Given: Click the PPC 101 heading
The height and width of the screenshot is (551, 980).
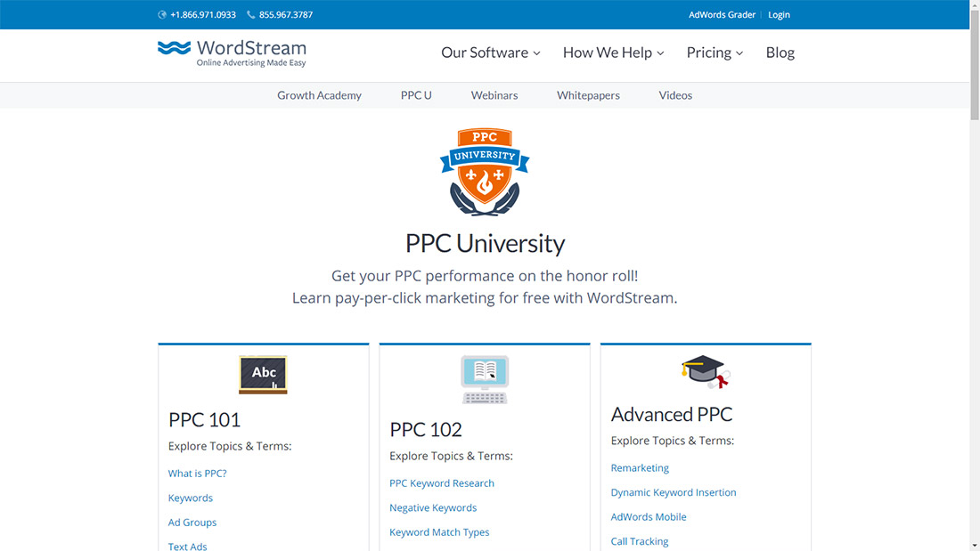Looking at the screenshot, I should 204,420.
